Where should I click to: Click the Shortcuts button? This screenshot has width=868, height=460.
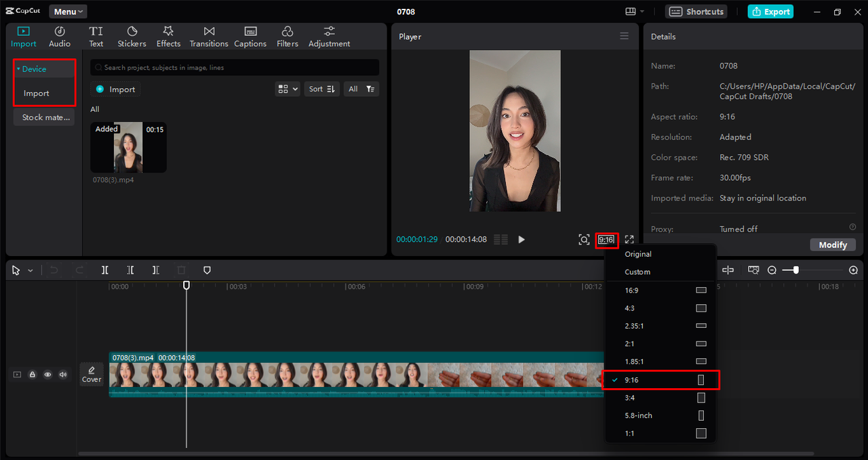point(696,12)
